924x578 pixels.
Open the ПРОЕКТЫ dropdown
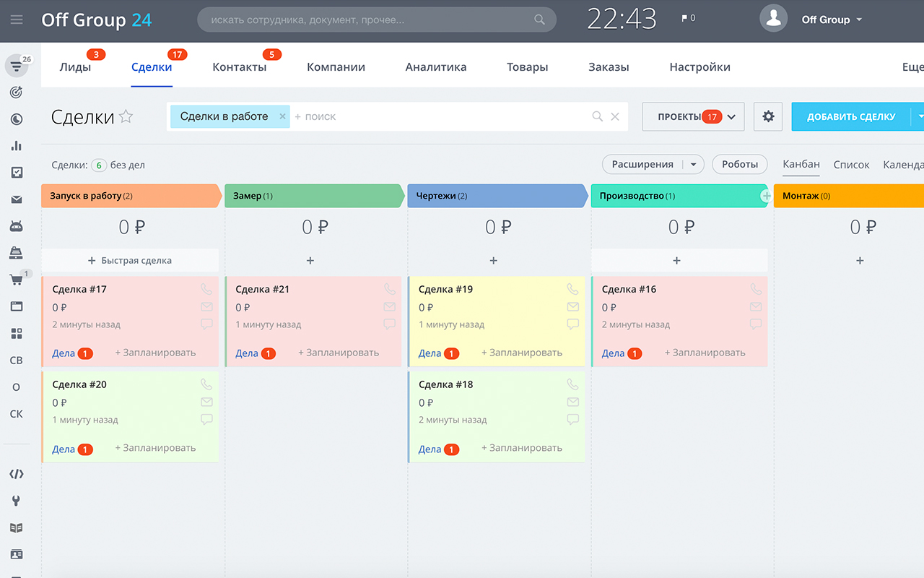coord(692,116)
